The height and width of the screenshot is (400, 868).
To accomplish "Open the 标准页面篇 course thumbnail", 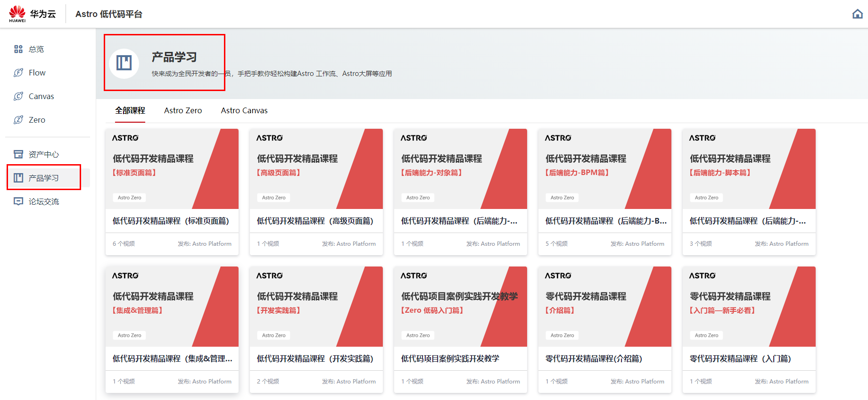I will 172,169.
